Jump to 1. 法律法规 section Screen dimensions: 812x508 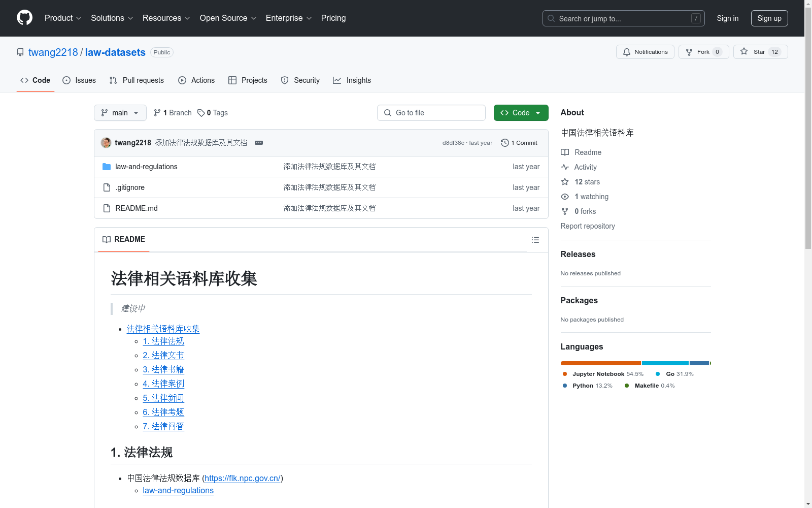[x=163, y=341]
